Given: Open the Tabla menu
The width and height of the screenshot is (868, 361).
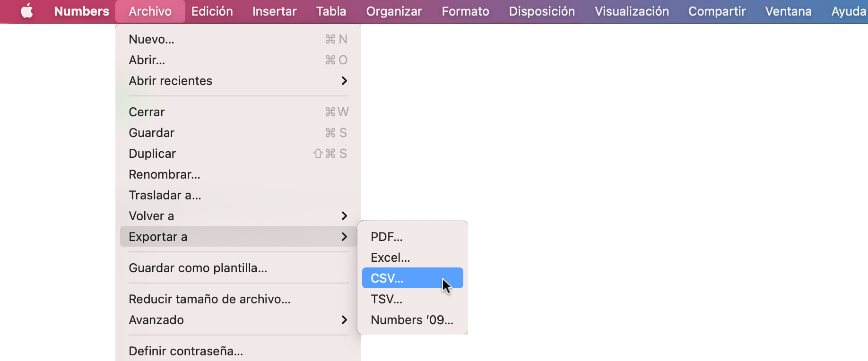Looking at the screenshot, I should point(330,11).
